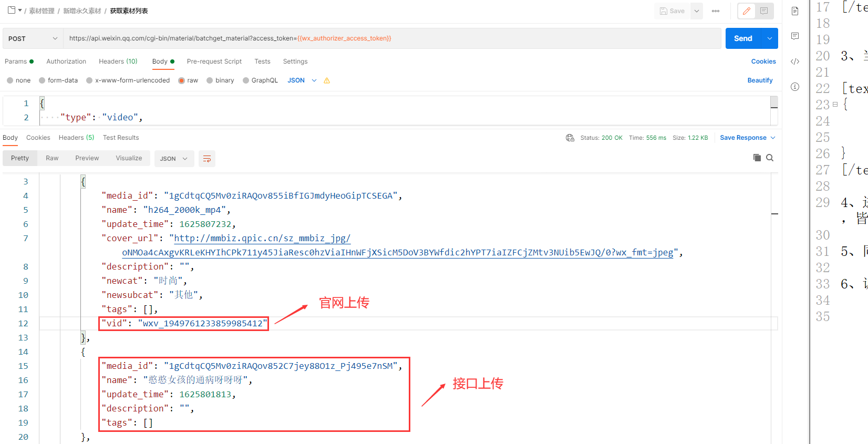The height and width of the screenshot is (444, 868).
Task: Search the response with magnifier icon
Action: (770, 158)
